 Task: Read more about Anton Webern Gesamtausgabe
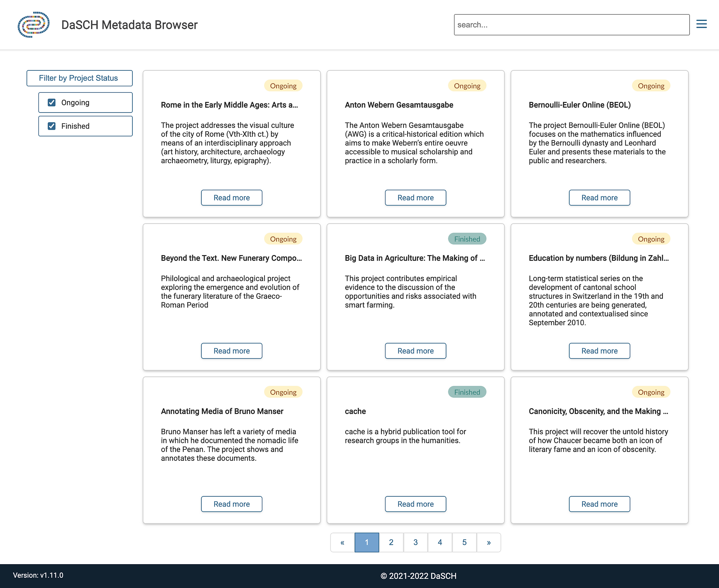click(x=416, y=198)
